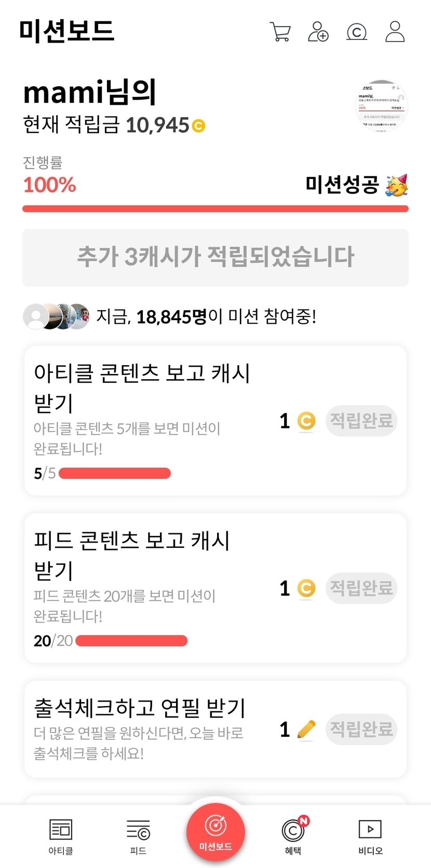Tap the participant avatars group
Screen dimensions: 431x868
pos(57,316)
